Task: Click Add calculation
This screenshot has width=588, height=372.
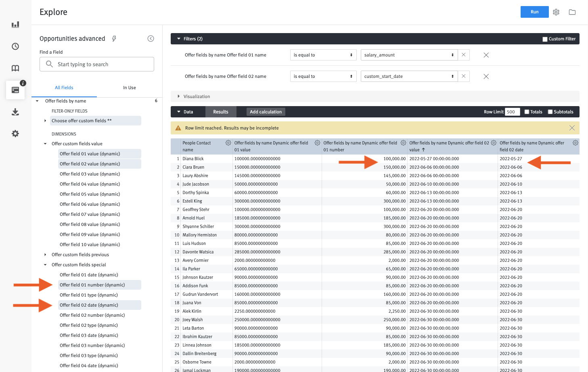Action: [266, 112]
